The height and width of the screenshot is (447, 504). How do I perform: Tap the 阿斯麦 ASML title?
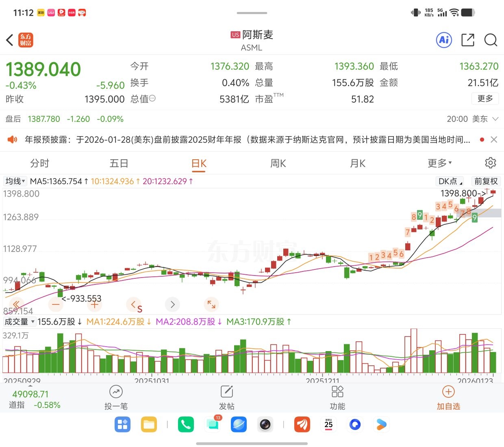(252, 40)
